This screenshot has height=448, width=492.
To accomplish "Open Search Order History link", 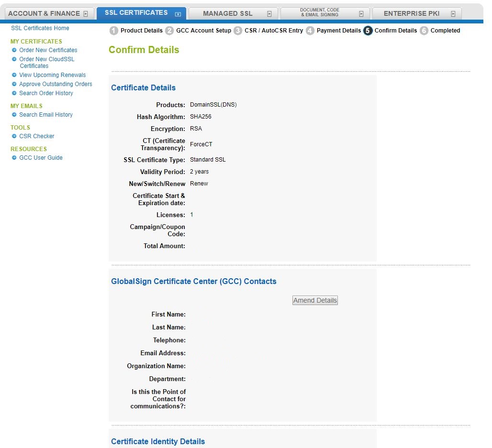I will pos(46,93).
